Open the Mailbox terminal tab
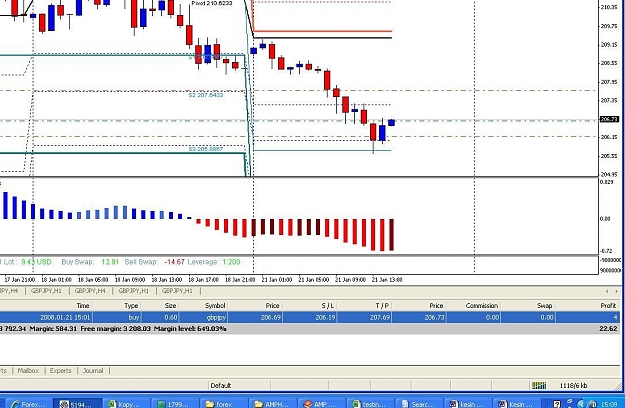This screenshot has width=625, height=408. coord(28,371)
